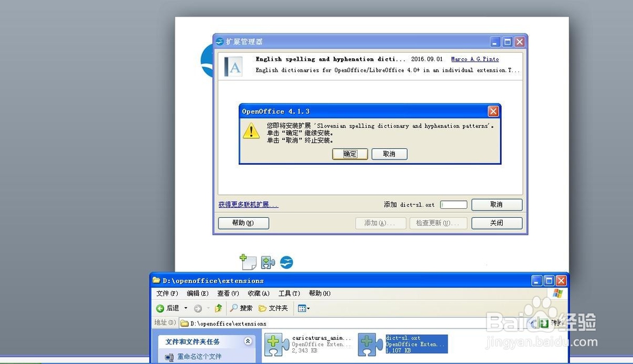
Task: Click the 搜索 search toolbar button
Action: tap(241, 308)
